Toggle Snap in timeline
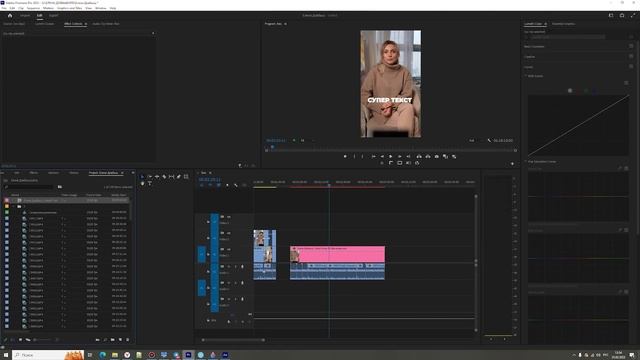 [x=210, y=185]
